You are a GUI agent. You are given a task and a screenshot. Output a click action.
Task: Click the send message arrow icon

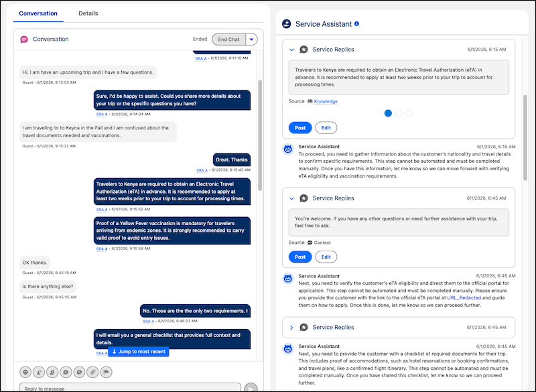251,388
